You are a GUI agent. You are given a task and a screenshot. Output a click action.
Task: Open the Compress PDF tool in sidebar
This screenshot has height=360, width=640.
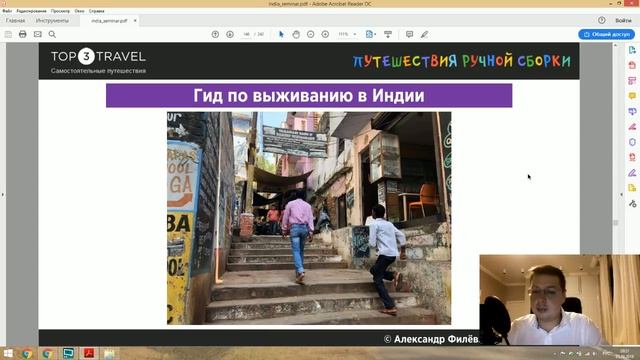(x=632, y=157)
